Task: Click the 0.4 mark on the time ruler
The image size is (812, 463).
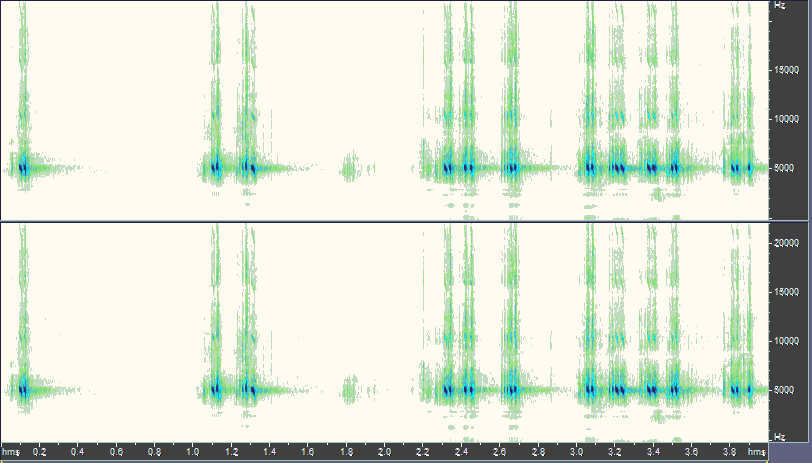Action: point(78,452)
